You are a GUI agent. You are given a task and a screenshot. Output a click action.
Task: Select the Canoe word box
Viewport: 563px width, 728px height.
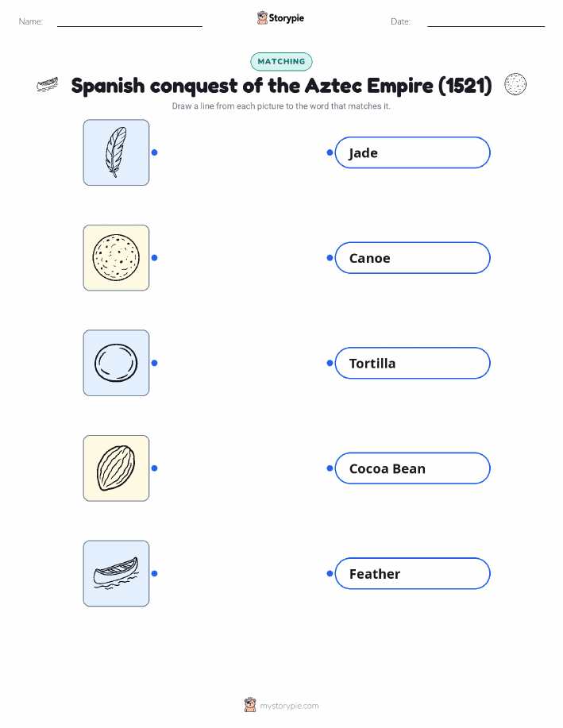pos(412,258)
